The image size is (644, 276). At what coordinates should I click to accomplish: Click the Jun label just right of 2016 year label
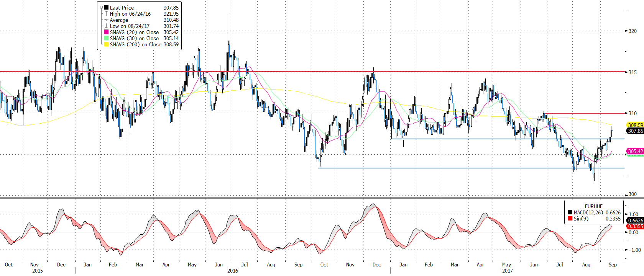[x=219, y=265]
